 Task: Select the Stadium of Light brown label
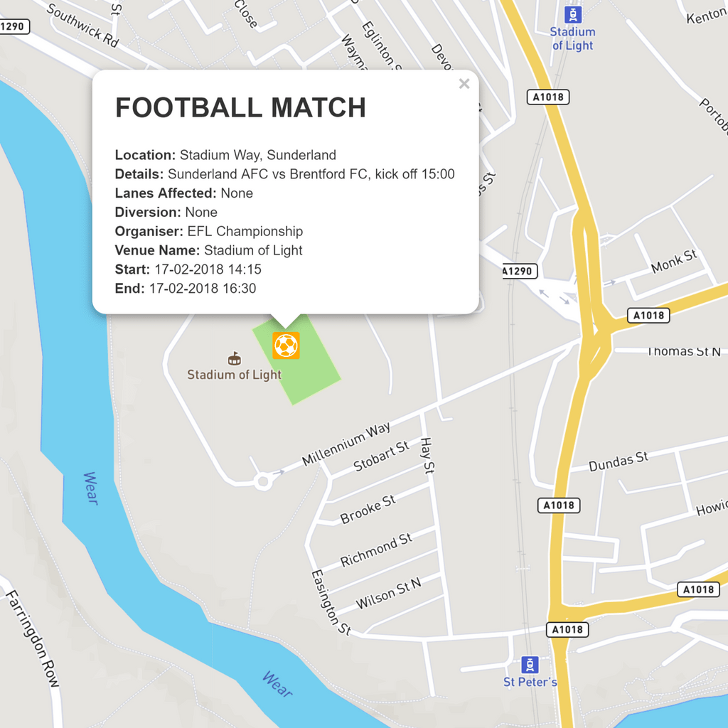[234, 375]
